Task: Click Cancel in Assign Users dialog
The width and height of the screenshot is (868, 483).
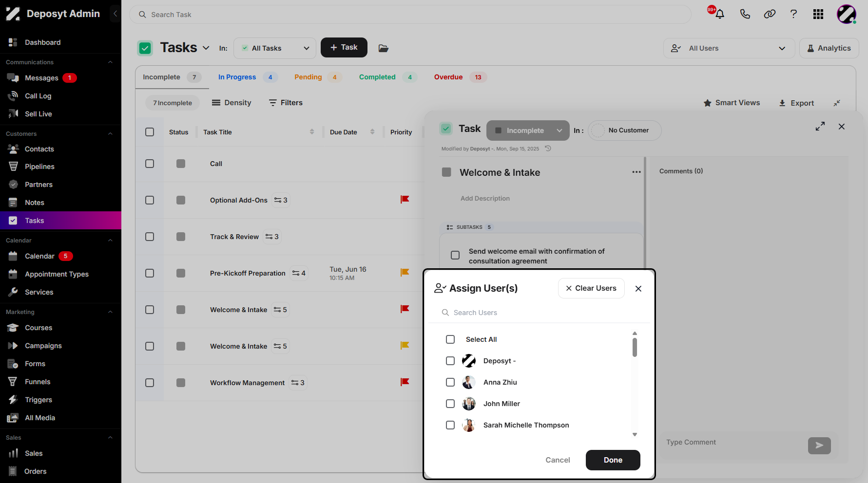Action: click(558, 460)
